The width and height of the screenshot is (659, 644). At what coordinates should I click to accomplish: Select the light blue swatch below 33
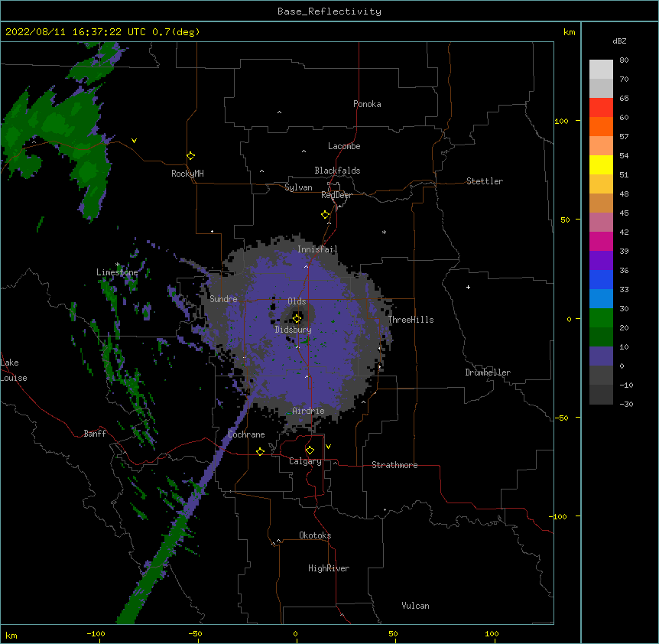coord(601,299)
